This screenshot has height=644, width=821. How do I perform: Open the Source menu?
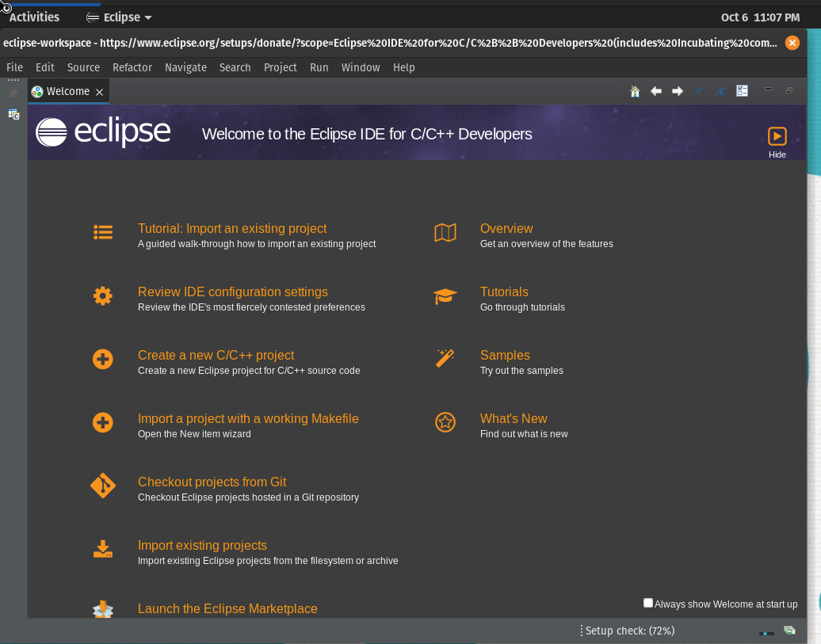click(x=83, y=67)
